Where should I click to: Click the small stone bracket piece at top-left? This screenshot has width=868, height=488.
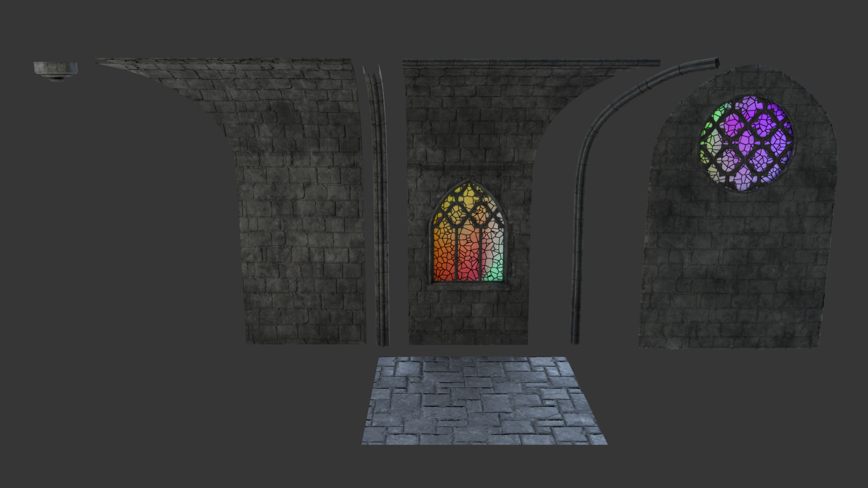[x=55, y=69]
